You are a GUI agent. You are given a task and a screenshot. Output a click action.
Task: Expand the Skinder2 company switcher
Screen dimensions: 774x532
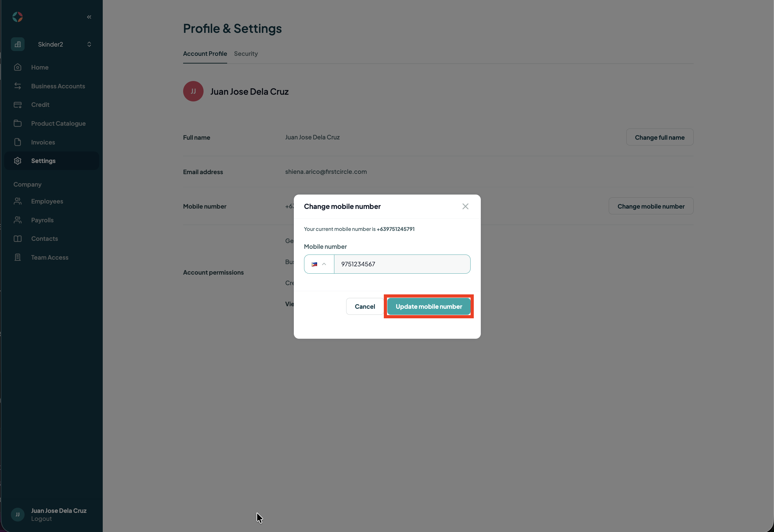[51, 44]
